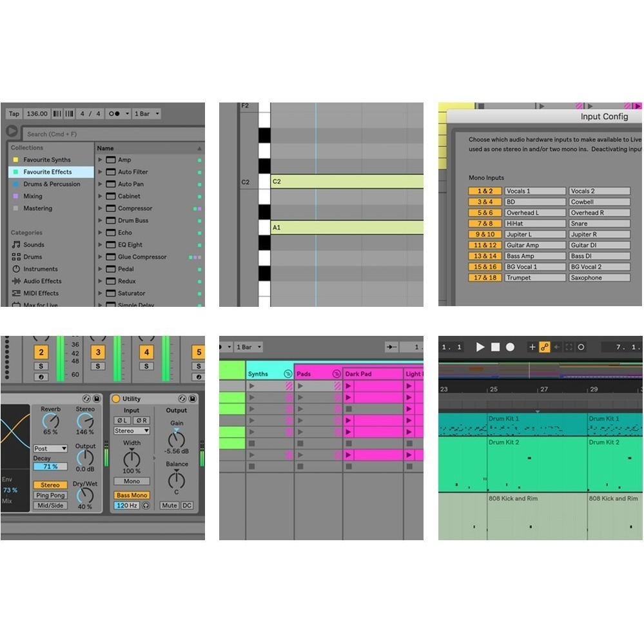644x644 pixels.
Task: Open the Utility Stereo channel mode dropdown
Action: pos(132,431)
